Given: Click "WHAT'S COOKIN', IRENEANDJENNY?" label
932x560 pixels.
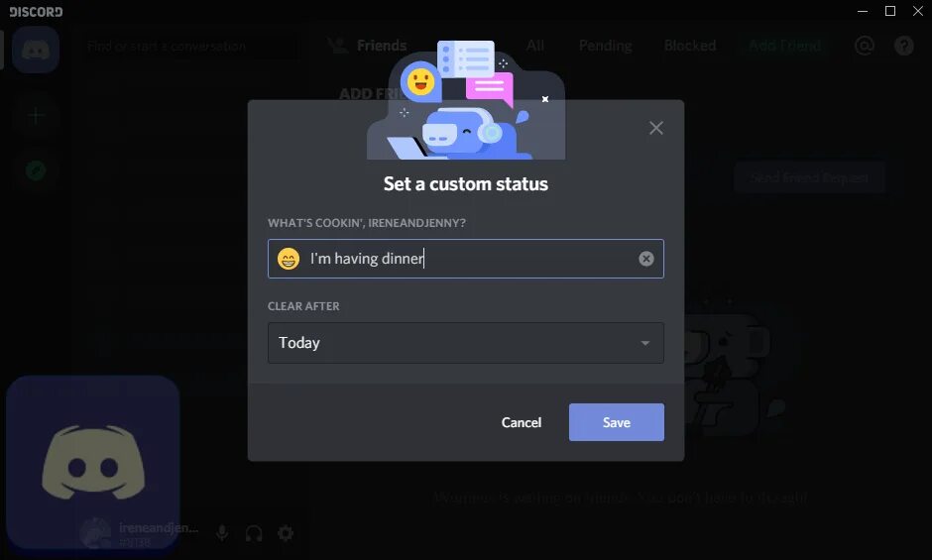Looking at the screenshot, I should (x=367, y=223).
